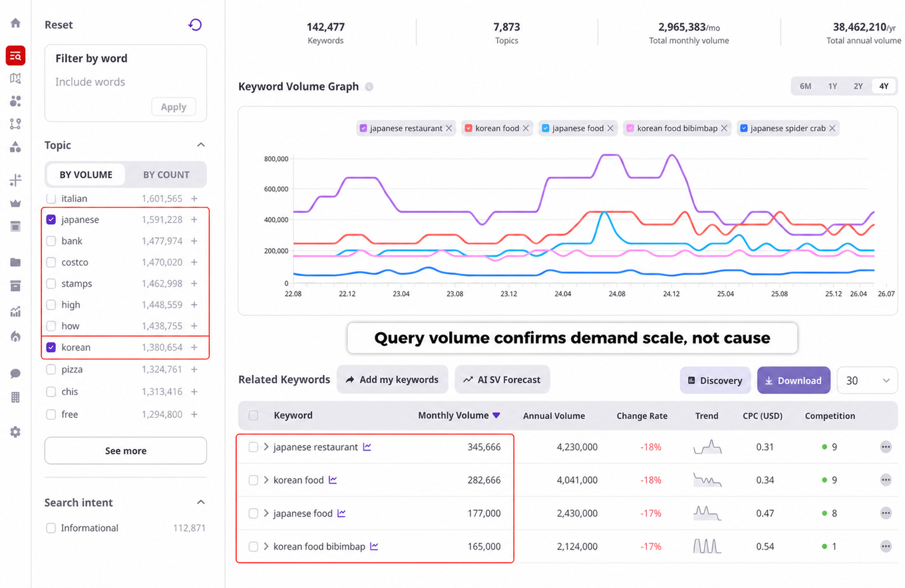Viewport: 905px width, 588px height.
Task: Open the map icon in sidebar
Action: [x=15, y=78]
